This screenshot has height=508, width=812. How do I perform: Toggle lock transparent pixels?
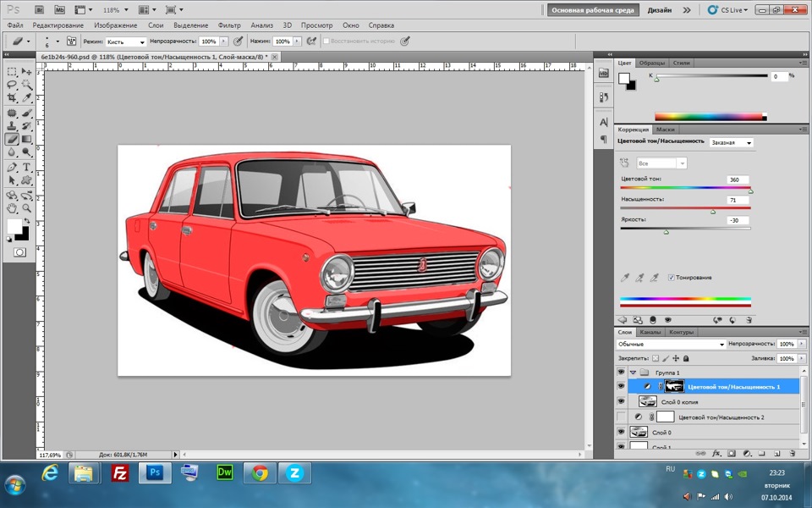pyautogui.click(x=655, y=358)
